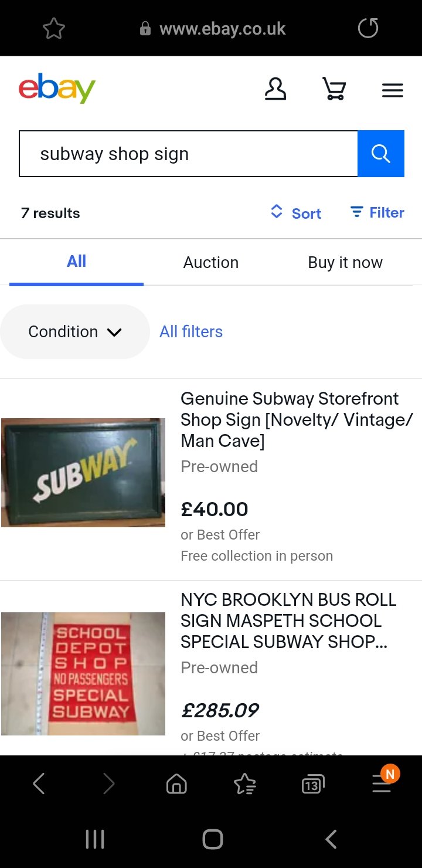Switch to the Buy it now tab
This screenshot has width=422, height=868.
[x=345, y=262]
